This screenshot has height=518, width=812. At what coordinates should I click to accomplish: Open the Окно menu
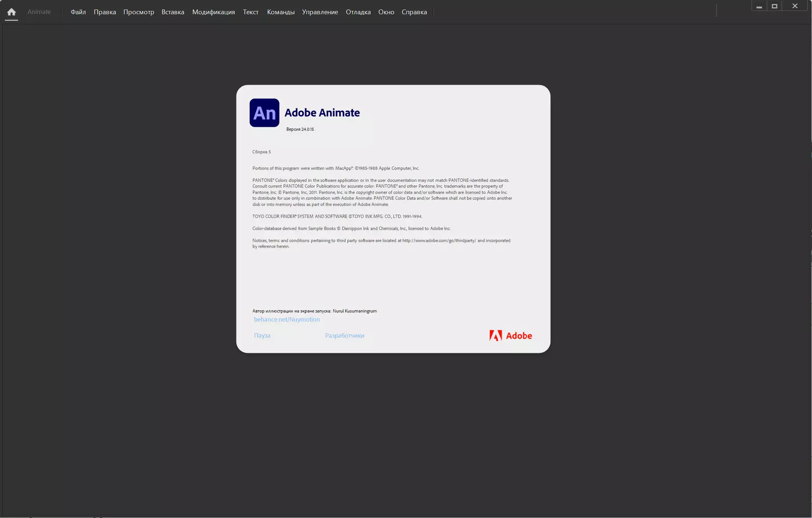click(x=386, y=12)
